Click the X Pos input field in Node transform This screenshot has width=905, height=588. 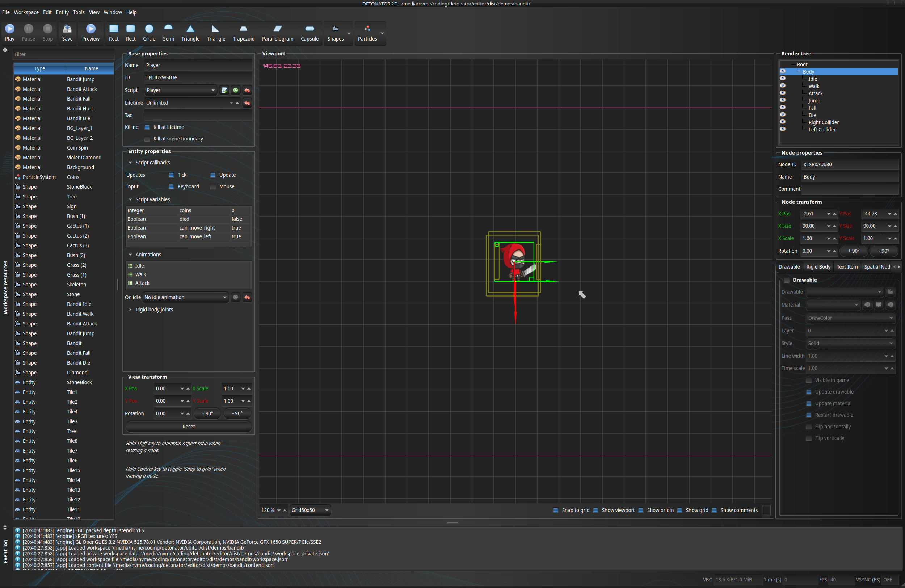(x=812, y=213)
